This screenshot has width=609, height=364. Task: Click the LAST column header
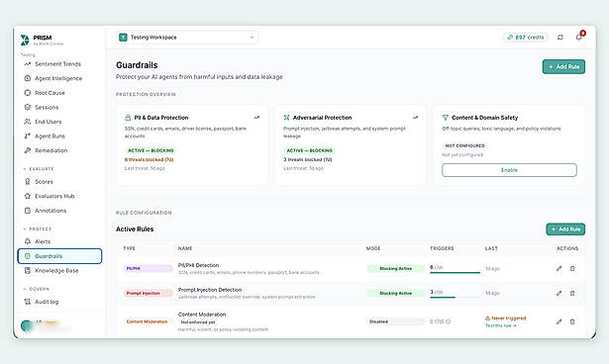click(x=491, y=248)
